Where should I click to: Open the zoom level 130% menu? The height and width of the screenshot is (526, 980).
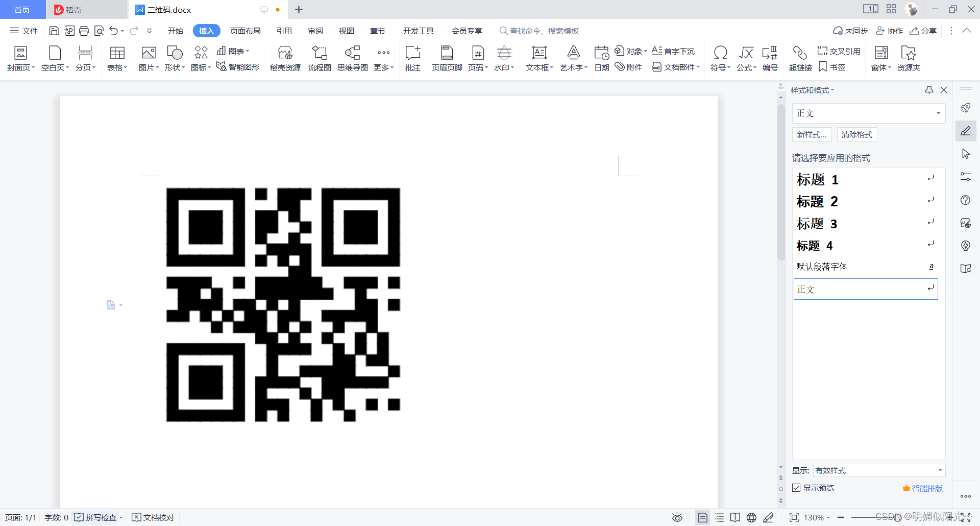(817, 517)
